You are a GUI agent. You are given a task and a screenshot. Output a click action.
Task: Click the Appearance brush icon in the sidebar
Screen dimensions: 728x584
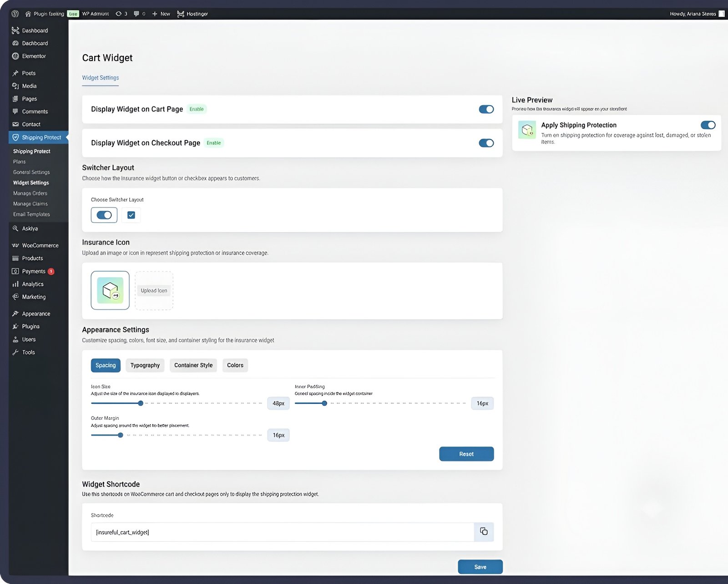pyautogui.click(x=15, y=314)
